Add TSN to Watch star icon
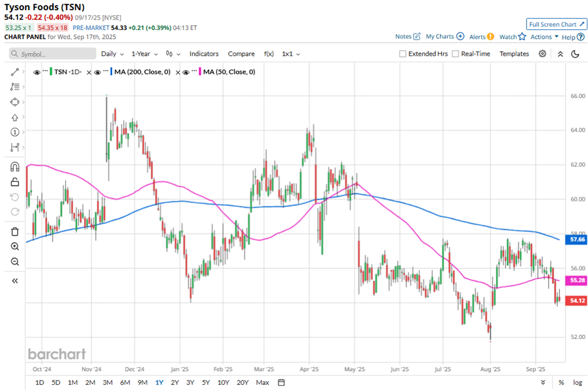 click(x=522, y=36)
